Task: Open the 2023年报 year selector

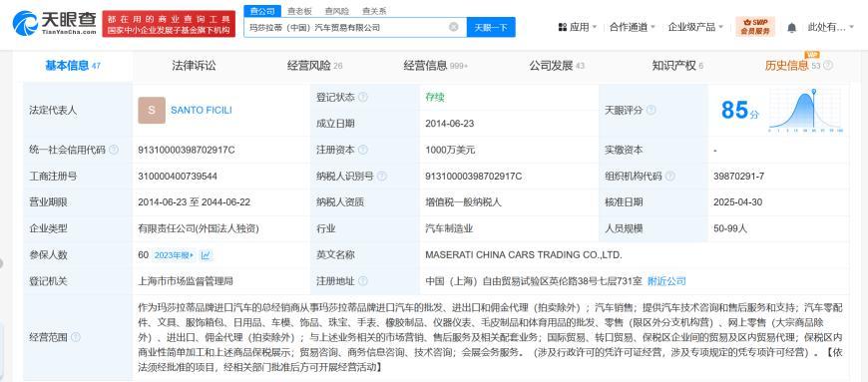Action: pyautogui.click(x=174, y=255)
